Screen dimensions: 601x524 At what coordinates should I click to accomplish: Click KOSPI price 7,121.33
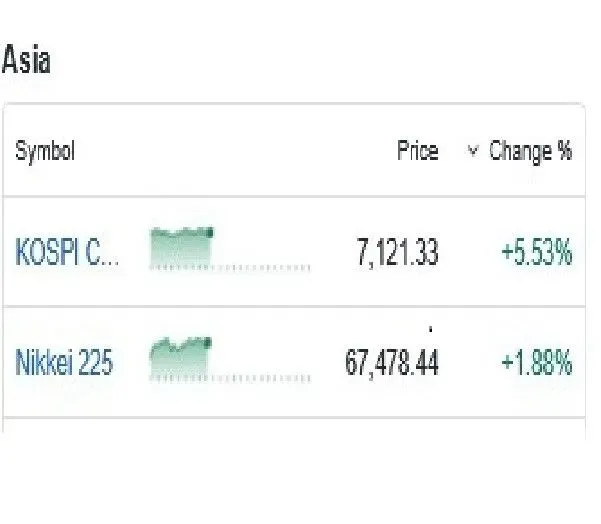tap(397, 252)
